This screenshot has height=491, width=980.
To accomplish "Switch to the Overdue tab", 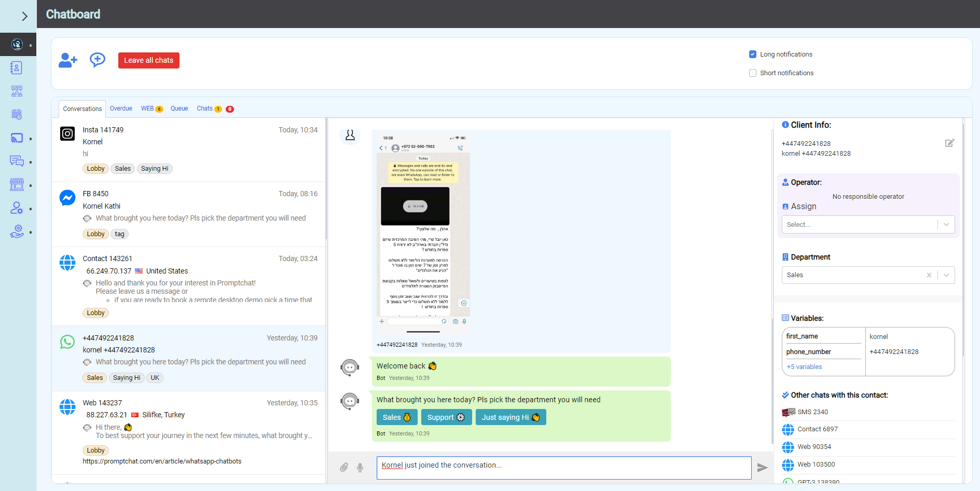I will (x=121, y=108).
